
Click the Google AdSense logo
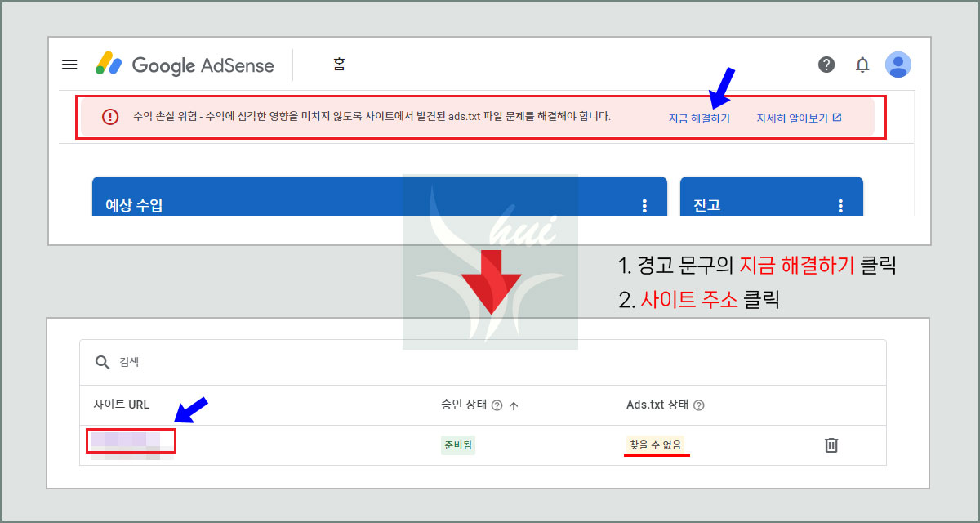coord(184,64)
